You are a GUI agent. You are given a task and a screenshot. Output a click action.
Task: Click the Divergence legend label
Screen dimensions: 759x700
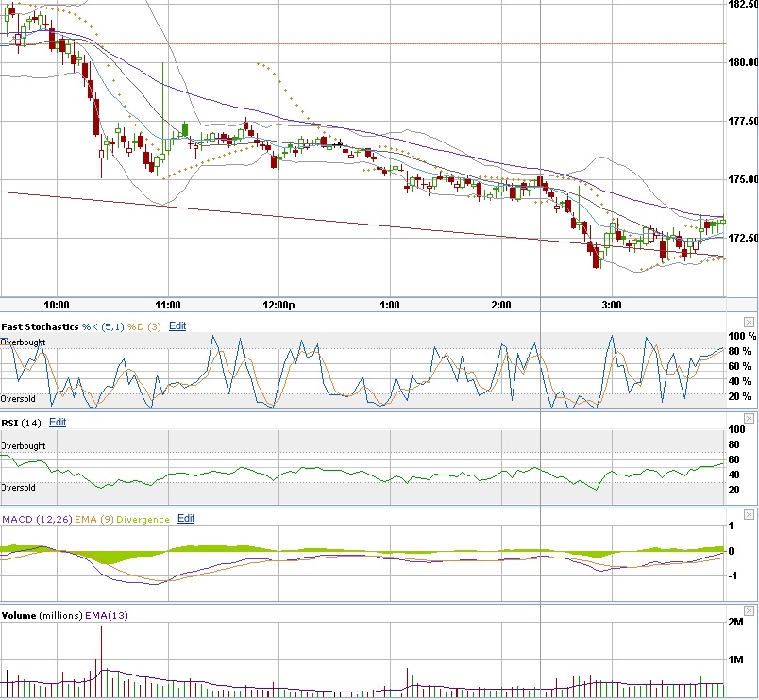(143, 520)
